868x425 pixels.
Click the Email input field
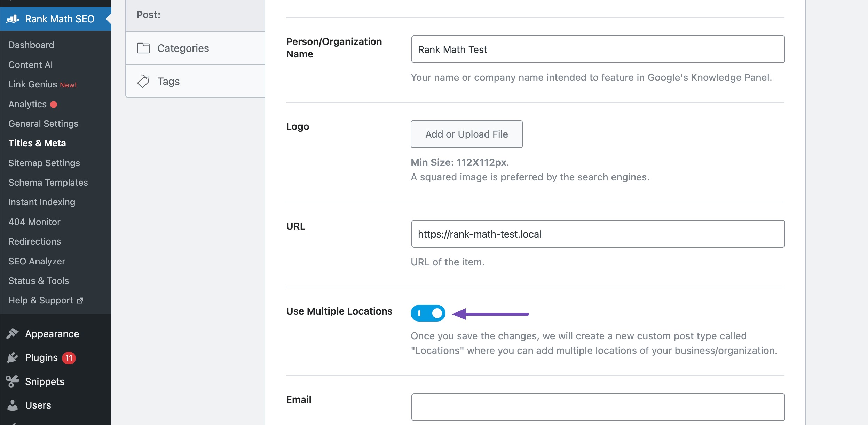597,407
